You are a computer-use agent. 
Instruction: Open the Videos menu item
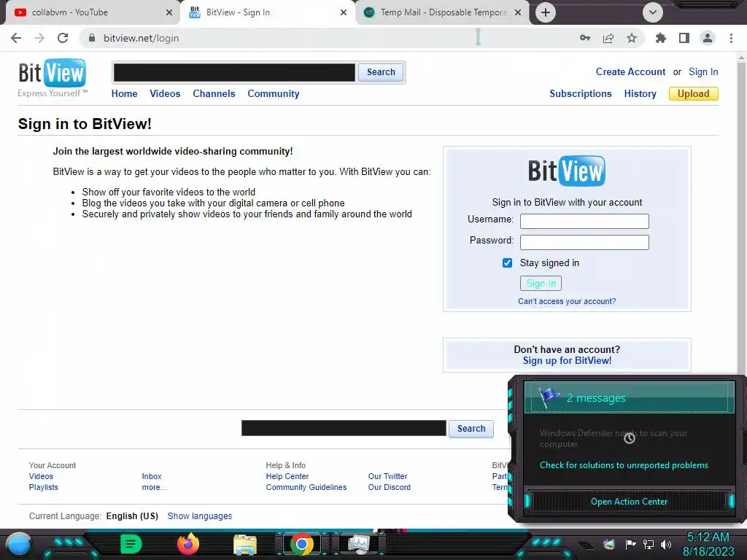click(x=165, y=94)
